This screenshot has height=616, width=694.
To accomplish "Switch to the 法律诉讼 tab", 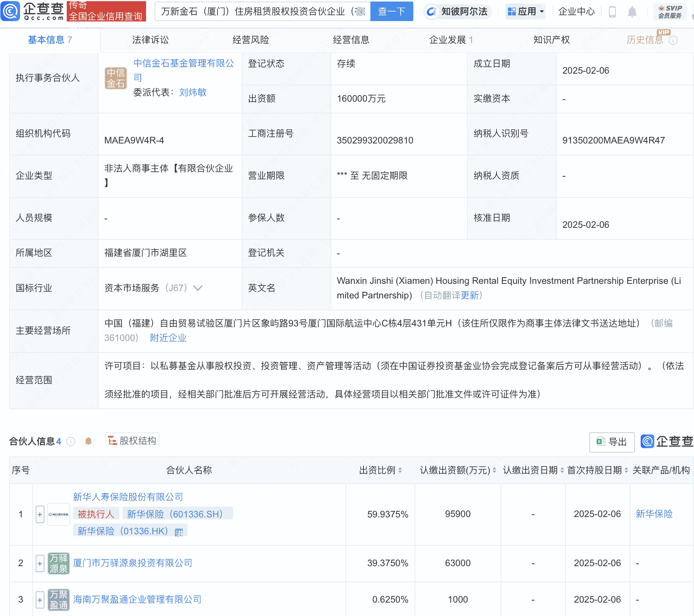I will click(x=151, y=40).
